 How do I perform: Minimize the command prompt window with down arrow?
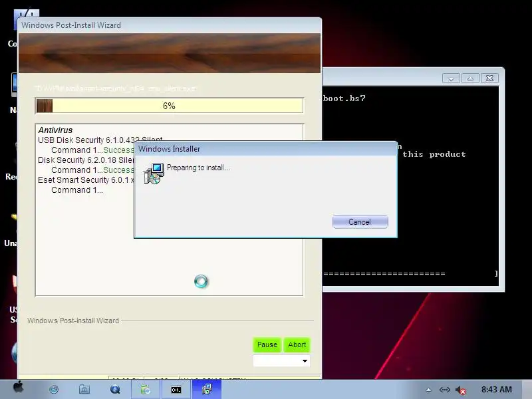tap(451, 78)
